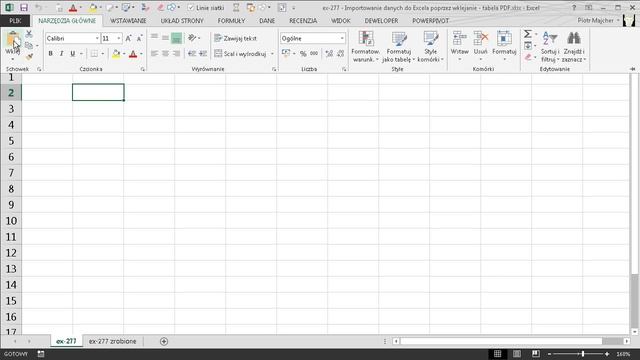Screen dimensions: 640x360
Task: Expand Scal i wyśrodkuj dropdown arrow
Action: 272,53
